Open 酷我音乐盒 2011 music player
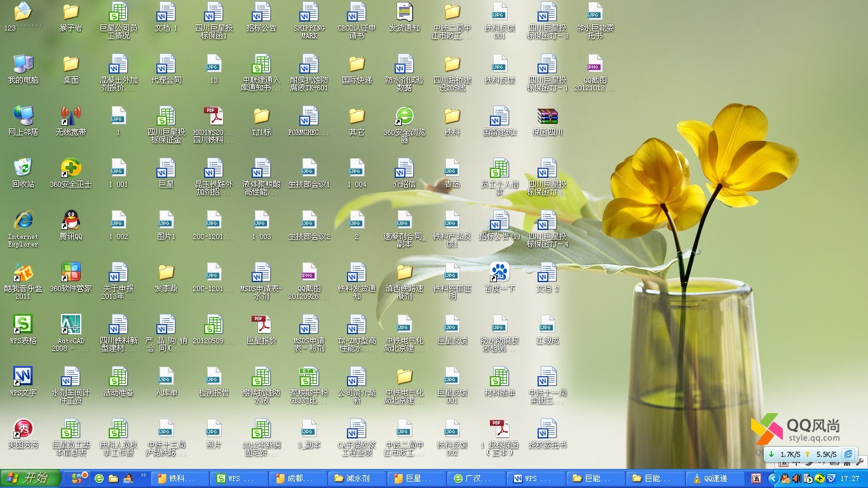 point(24,273)
